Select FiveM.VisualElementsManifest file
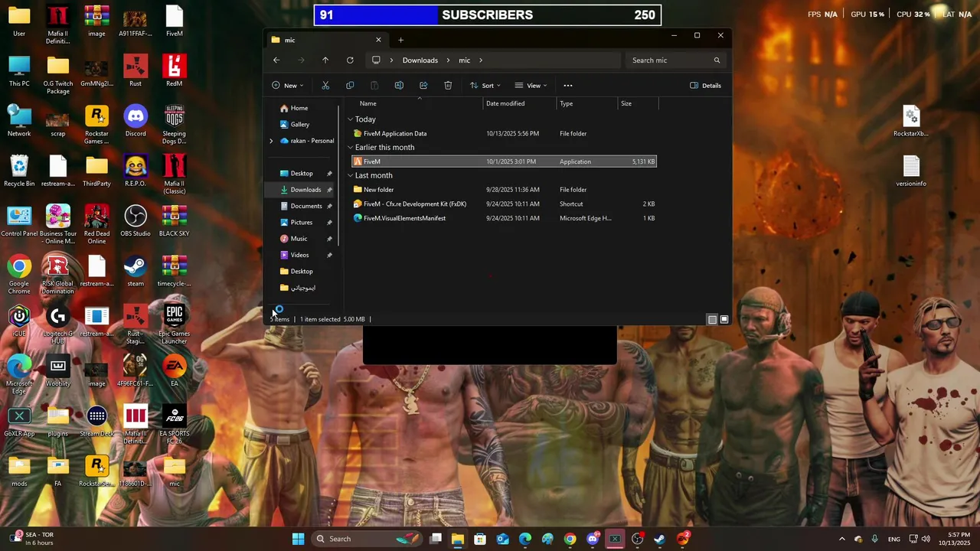Screen dimensions: 980x551 [504, 218]
